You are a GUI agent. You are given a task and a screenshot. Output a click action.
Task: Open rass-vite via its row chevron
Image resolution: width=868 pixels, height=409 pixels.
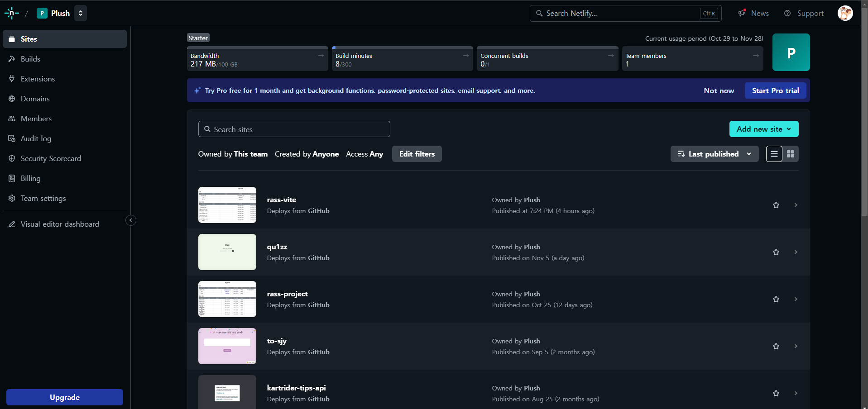pos(796,205)
